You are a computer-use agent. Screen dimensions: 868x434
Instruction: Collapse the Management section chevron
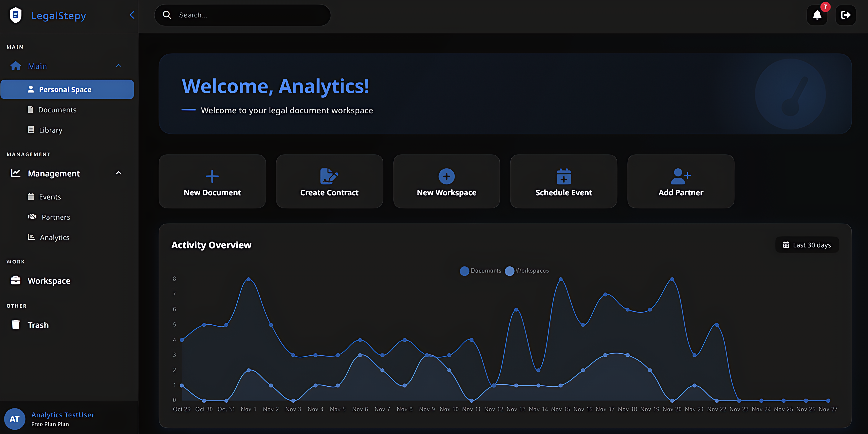pyautogui.click(x=119, y=173)
